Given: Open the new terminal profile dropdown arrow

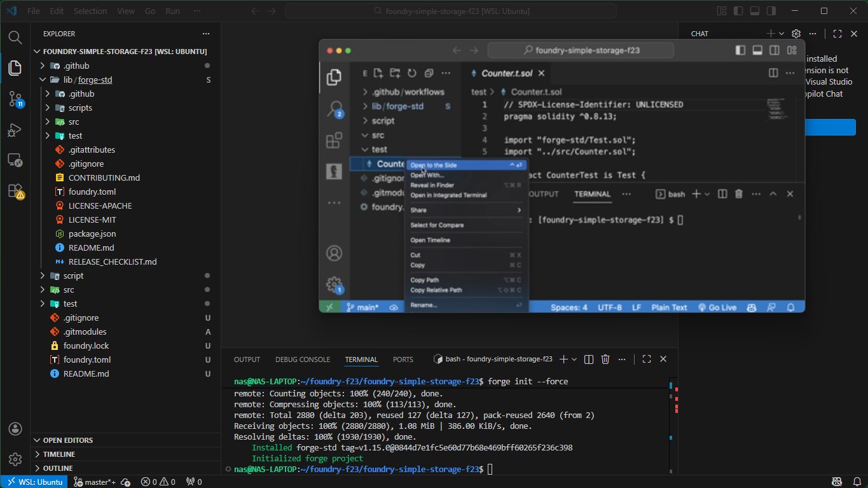Looking at the screenshot, I should click(x=574, y=359).
